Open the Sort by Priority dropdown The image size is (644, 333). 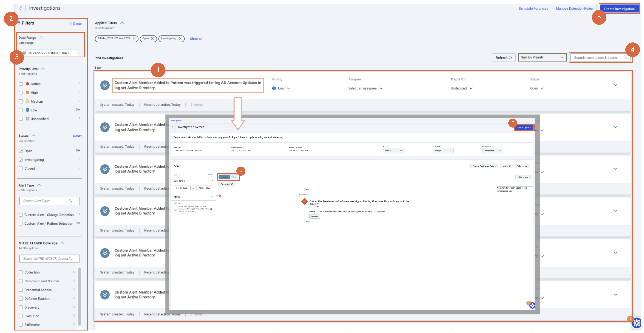542,58
